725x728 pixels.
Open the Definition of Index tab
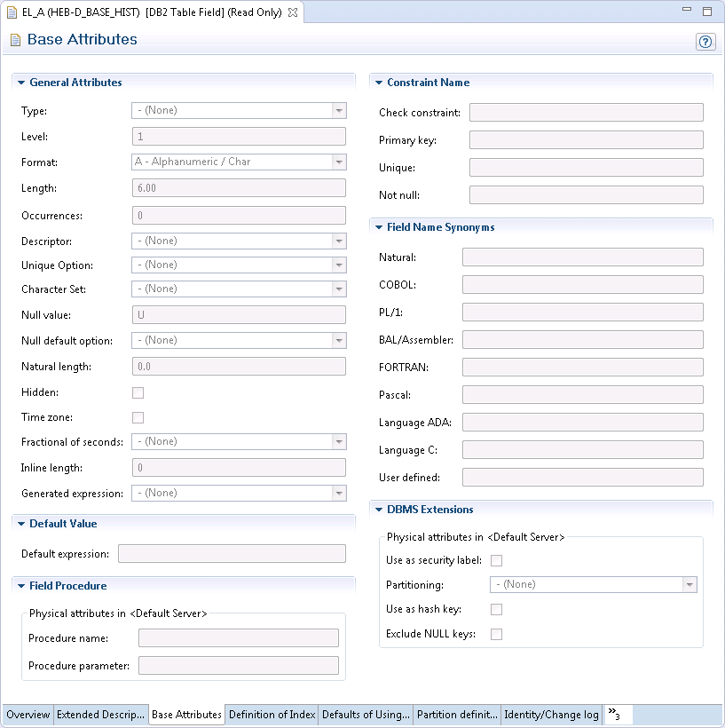point(272,715)
